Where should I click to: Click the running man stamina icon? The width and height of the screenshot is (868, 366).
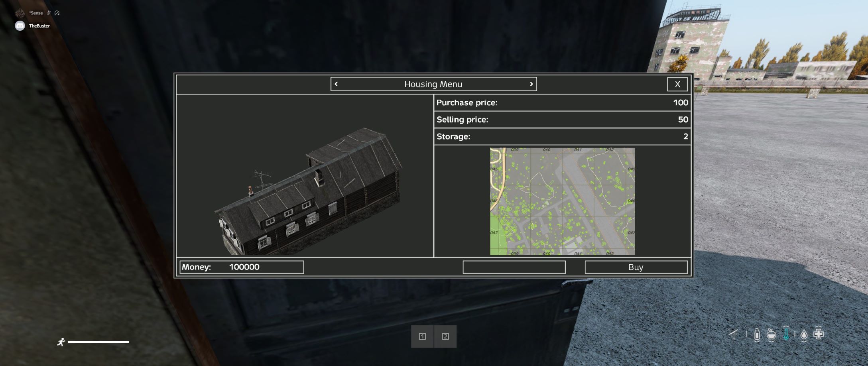61,342
